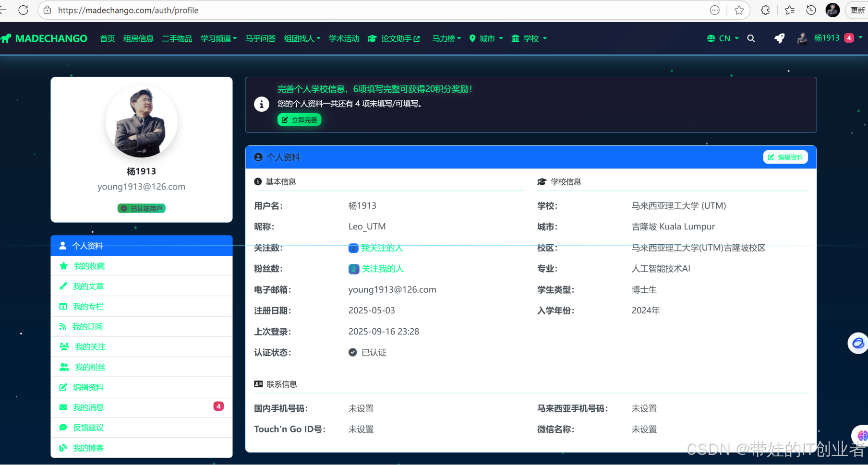The height and width of the screenshot is (465, 868).
Task: Click the 编辑资料 button in panel header
Action: 785,157
